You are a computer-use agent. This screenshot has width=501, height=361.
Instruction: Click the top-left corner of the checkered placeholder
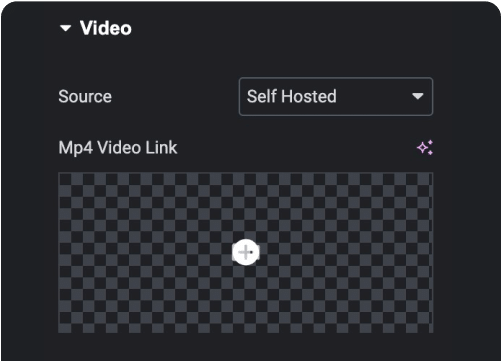(61, 175)
